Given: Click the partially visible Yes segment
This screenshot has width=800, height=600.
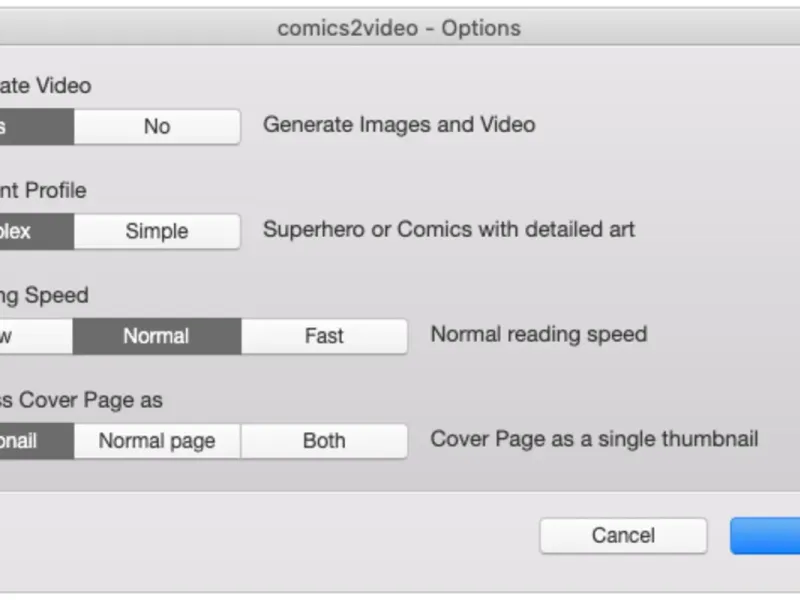Looking at the screenshot, I should [35, 127].
